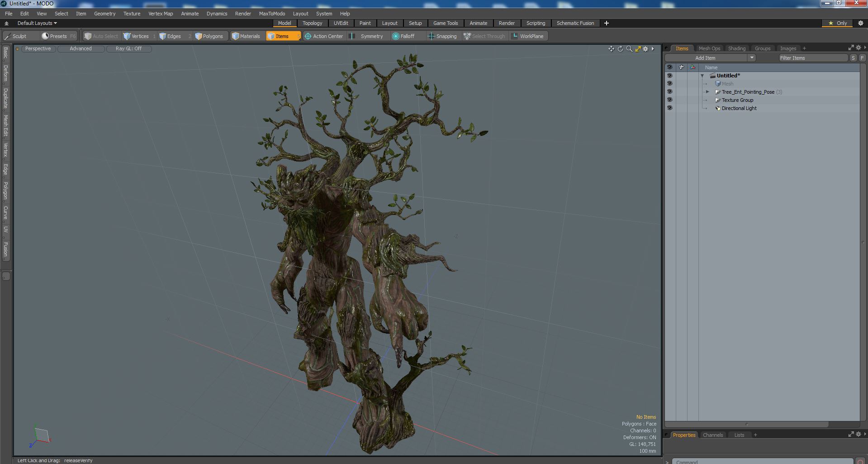Switch to the UVEdit layout tab

coord(341,23)
